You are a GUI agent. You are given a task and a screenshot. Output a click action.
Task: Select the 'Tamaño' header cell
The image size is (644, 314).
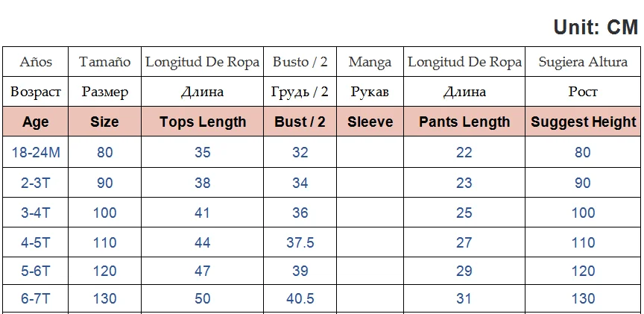(x=104, y=62)
